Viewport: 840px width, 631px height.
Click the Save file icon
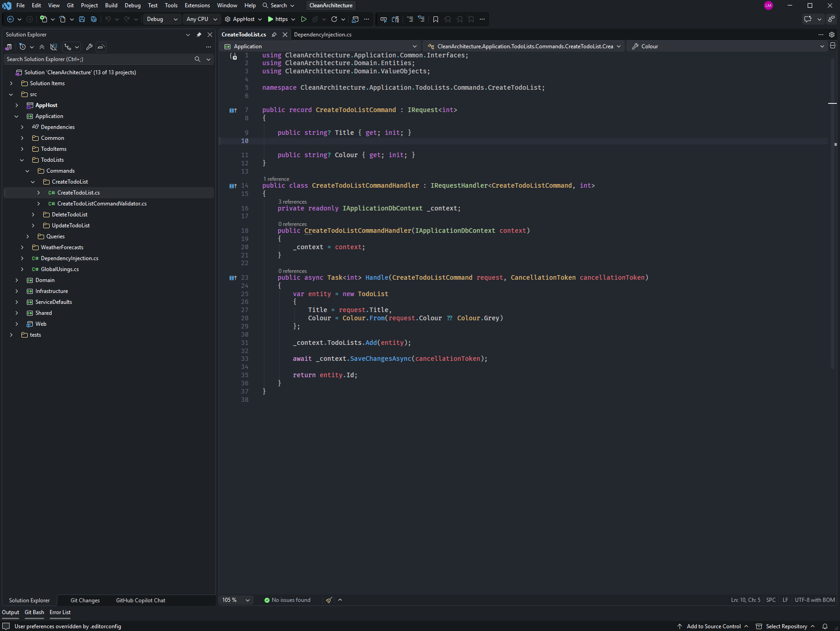82,19
